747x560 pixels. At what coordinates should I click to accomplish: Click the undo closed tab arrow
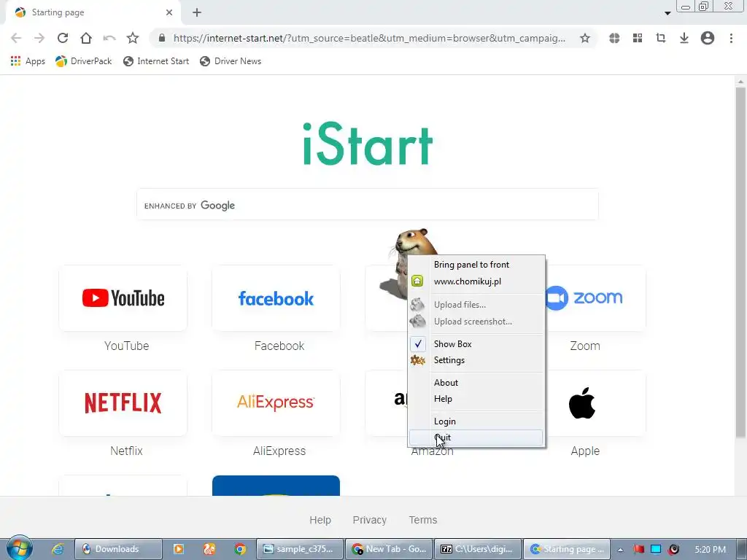tap(109, 38)
